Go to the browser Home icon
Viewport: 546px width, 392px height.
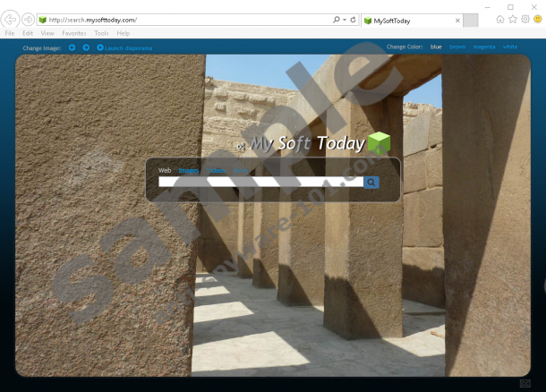tap(499, 19)
